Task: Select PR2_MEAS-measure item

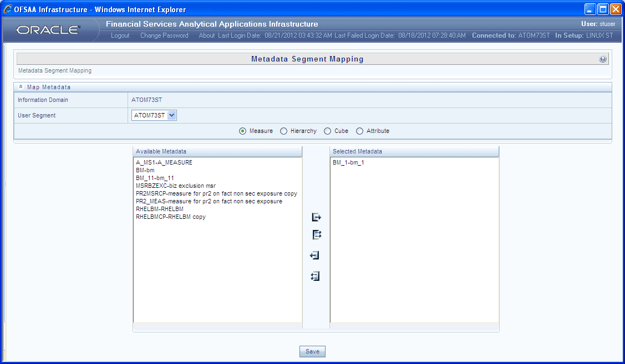Action: [209, 201]
